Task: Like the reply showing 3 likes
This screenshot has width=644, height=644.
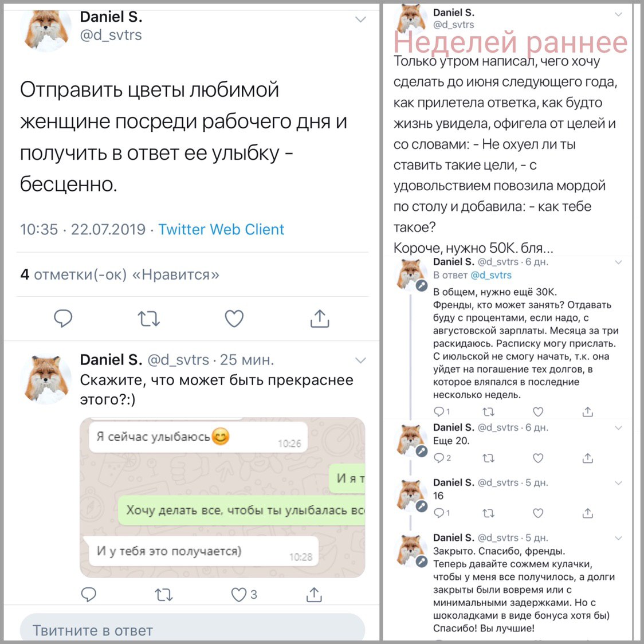Action: click(x=238, y=594)
